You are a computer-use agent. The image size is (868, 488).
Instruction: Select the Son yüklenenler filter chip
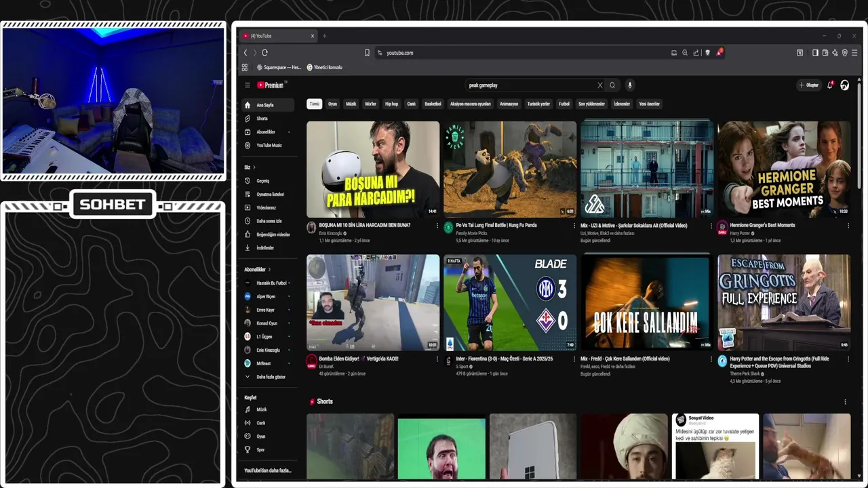[591, 104]
